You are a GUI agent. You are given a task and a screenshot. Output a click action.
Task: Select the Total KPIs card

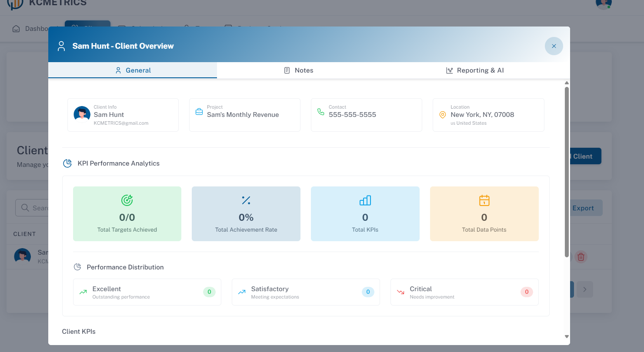[365, 214]
